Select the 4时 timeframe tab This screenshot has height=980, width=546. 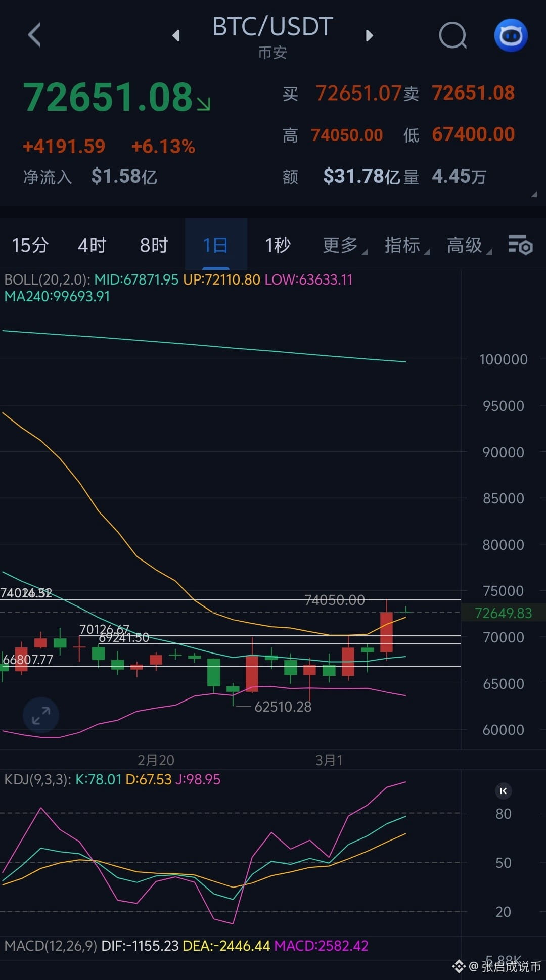click(92, 245)
